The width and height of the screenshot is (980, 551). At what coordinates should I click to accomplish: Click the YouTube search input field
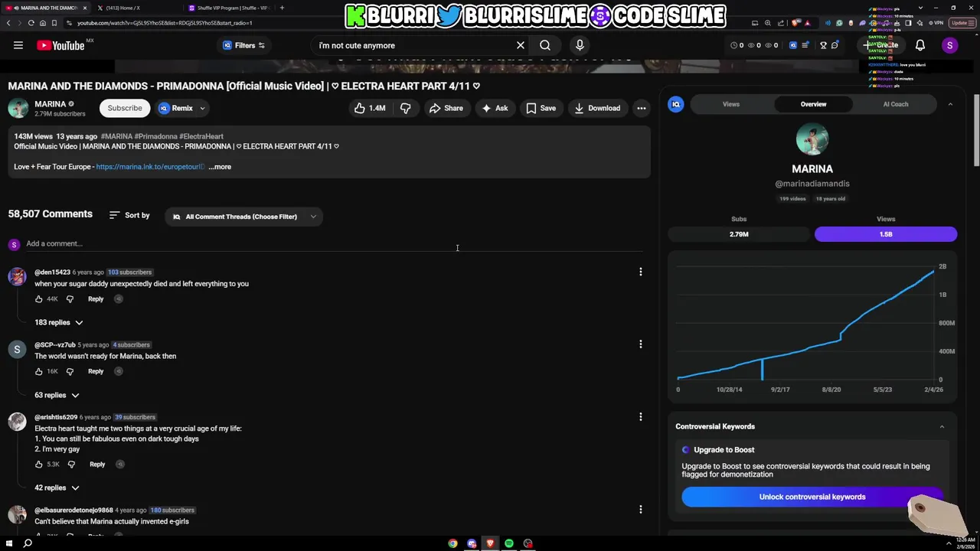pos(413,45)
